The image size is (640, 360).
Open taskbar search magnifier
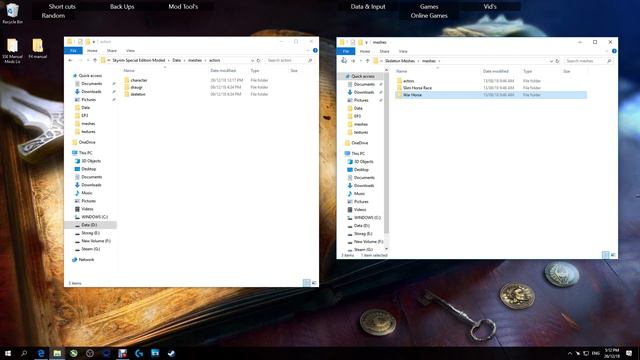(24, 353)
